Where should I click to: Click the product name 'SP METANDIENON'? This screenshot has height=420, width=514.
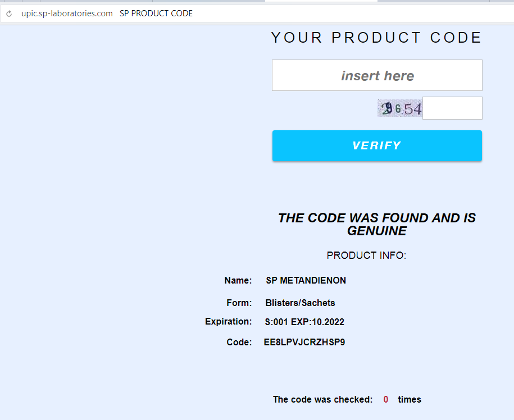pos(306,281)
